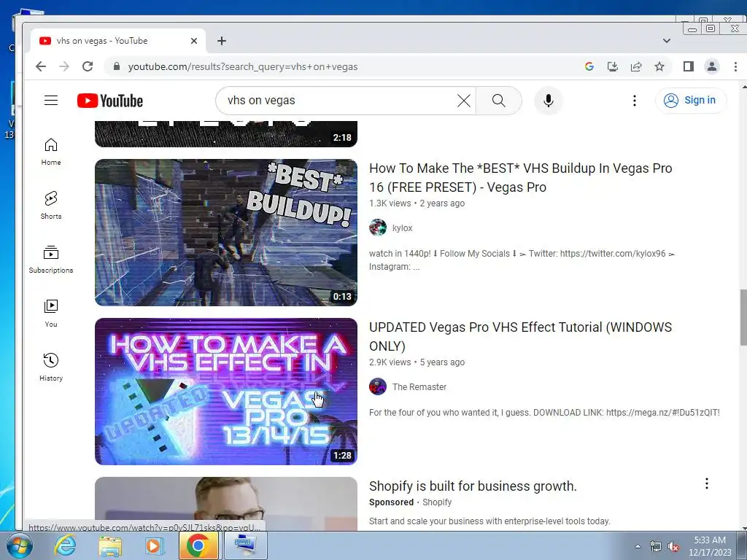Screen dimensions: 747x560
Task: Show hidden system tray icons
Action: [638, 546]
